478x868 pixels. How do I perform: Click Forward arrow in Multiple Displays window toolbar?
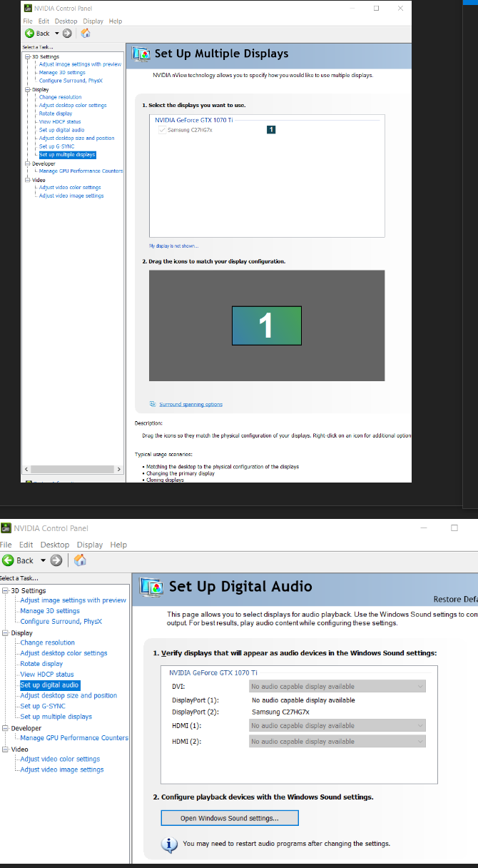point(67,34)
